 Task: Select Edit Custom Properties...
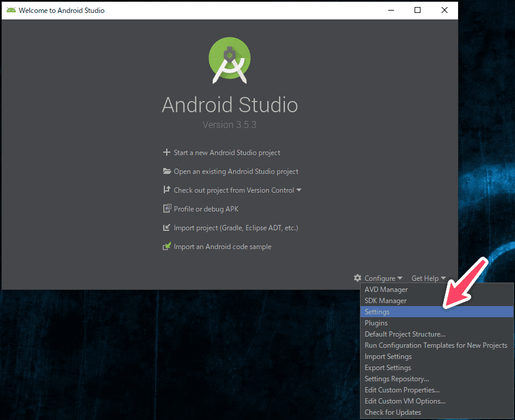[436, 390]
